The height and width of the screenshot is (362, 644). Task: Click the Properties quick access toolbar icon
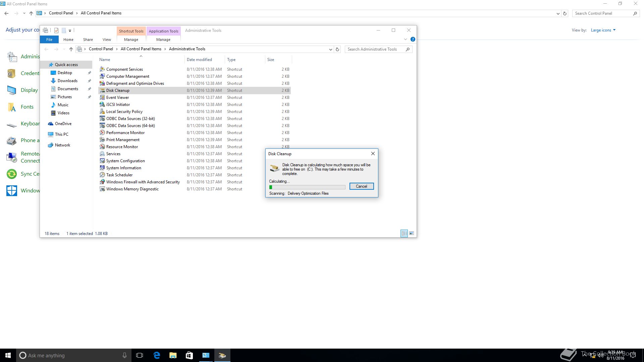coord(56,31)
